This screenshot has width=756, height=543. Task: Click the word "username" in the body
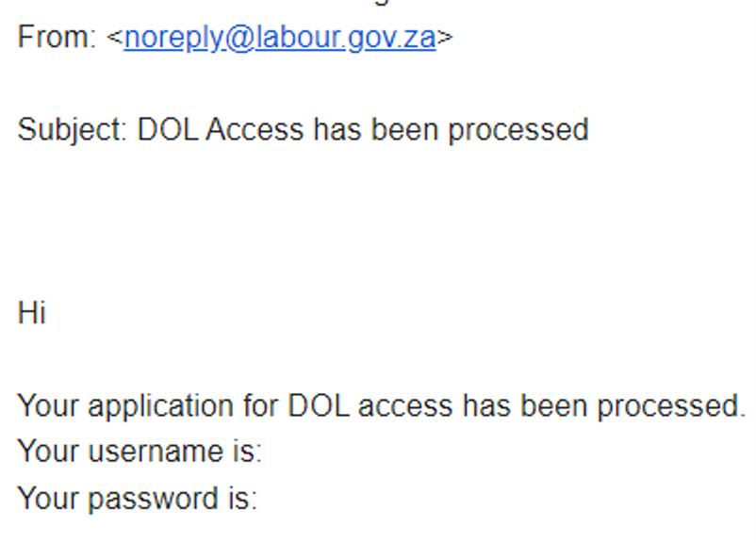[x=156, y=452]
